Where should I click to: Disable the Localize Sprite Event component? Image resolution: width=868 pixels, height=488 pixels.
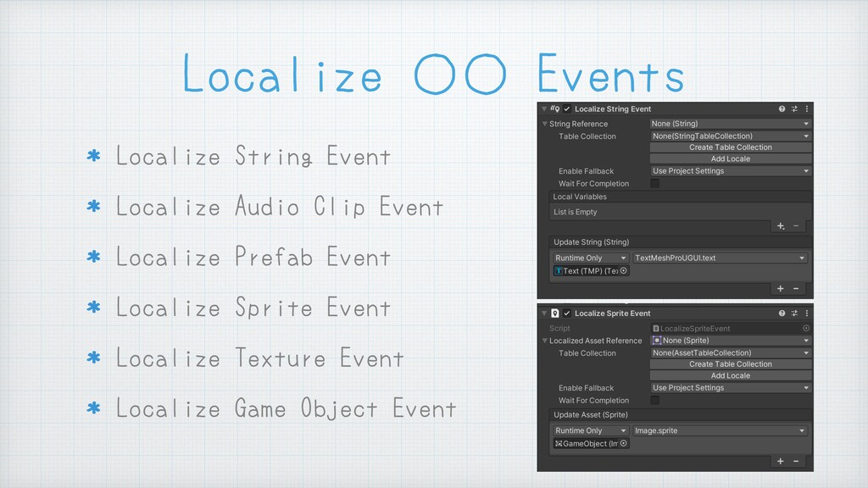pos(567,313)
